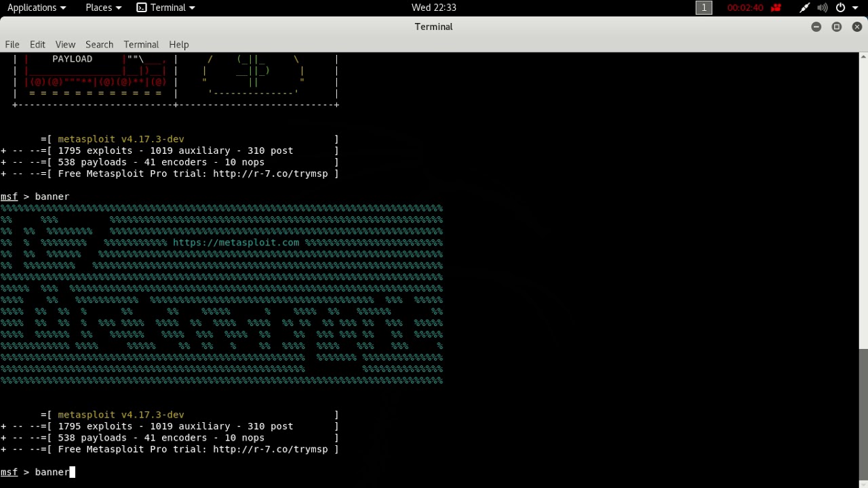The image size is (868, 488).
Task: Open the Edit menu
Action: 37,44
